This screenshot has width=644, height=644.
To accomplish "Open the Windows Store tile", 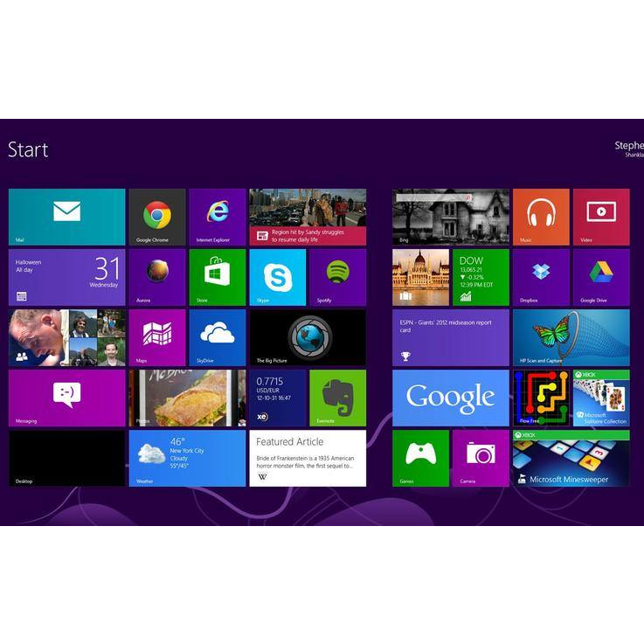I will pyautogui.click(x=218, y=277).
